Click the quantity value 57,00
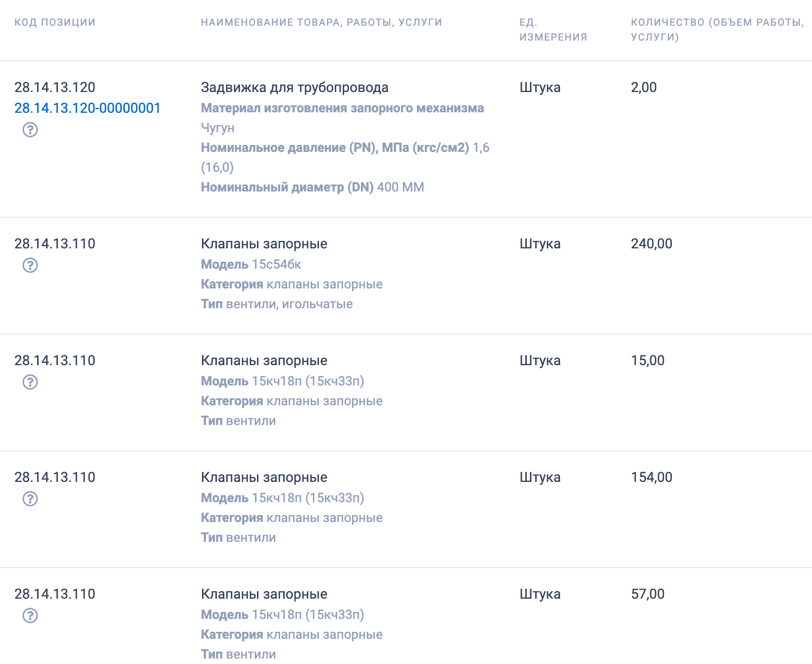Viewport: 812px width, 664px height. (648, 594)
